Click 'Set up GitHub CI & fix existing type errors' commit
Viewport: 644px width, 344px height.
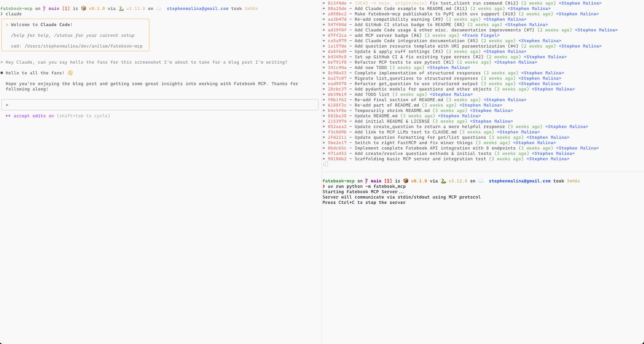click(419, 57)
